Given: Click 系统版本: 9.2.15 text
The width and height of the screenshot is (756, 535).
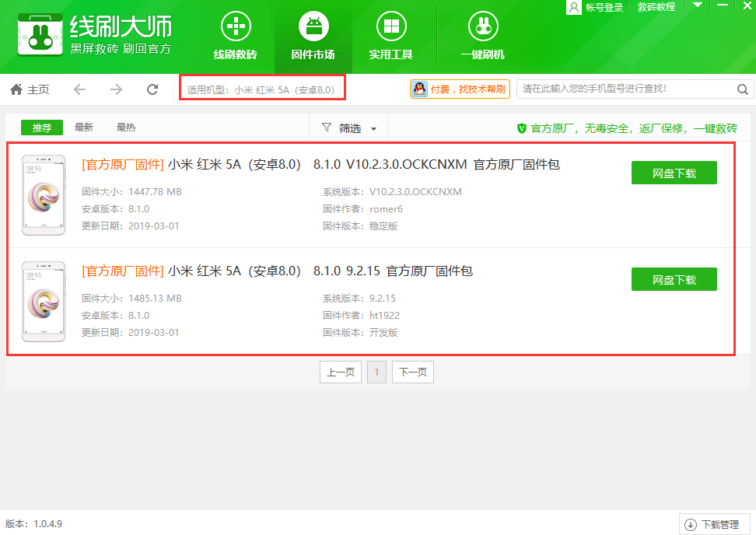Looking at the screenshot, I should [359, 299].
